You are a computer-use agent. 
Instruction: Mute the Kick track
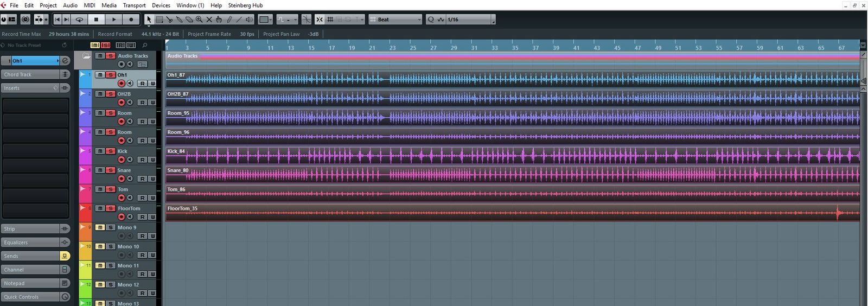[100, 151]
